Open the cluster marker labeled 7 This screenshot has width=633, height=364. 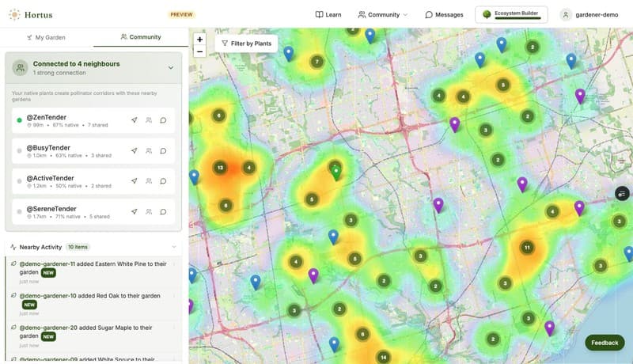(x=317, y=62)
